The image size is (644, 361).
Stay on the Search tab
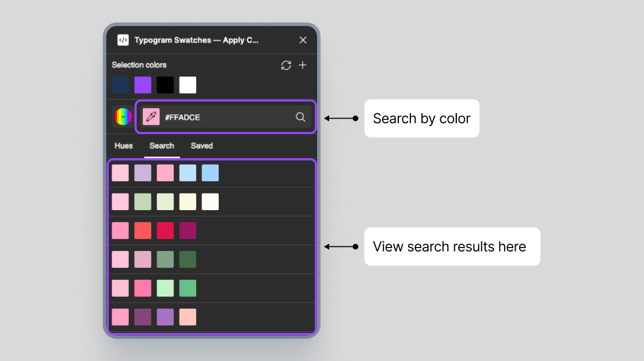tap(162, 146)
